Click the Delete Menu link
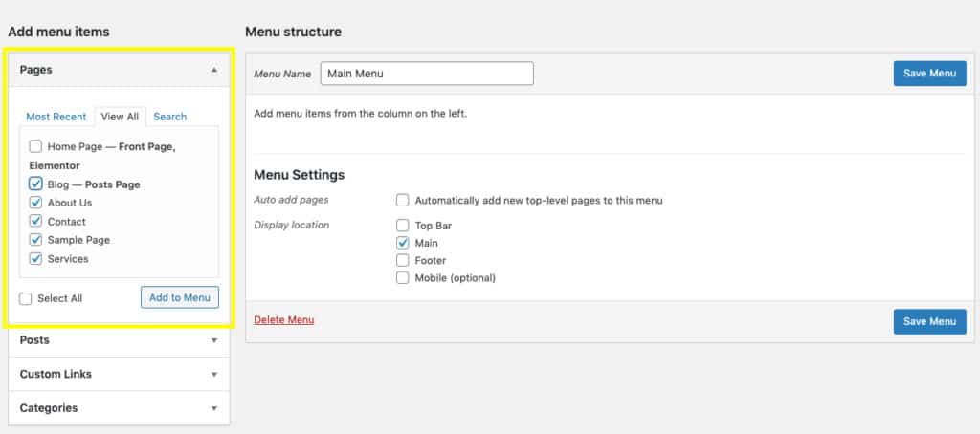The width and height of the screenshot is (980, 434). click(x=283, y=319)
